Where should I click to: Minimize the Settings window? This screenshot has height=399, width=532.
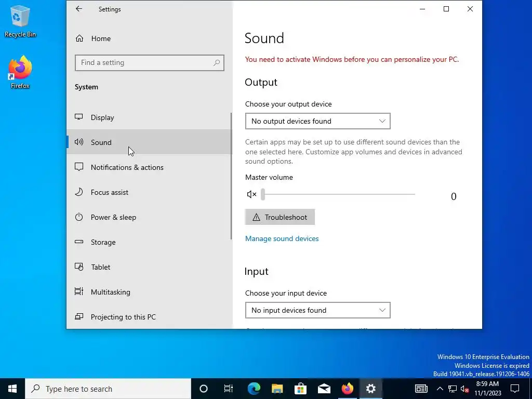click(422, 9)
